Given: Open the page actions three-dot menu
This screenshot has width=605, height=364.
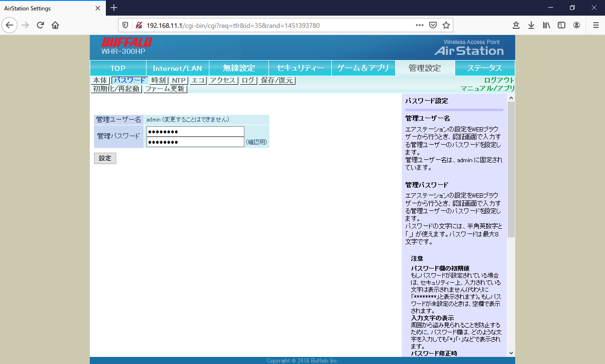Looking at the screenshot, I should (419, 25).
